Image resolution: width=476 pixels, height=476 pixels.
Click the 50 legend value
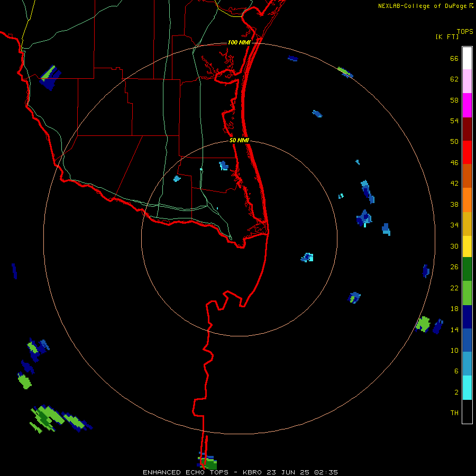454,142
